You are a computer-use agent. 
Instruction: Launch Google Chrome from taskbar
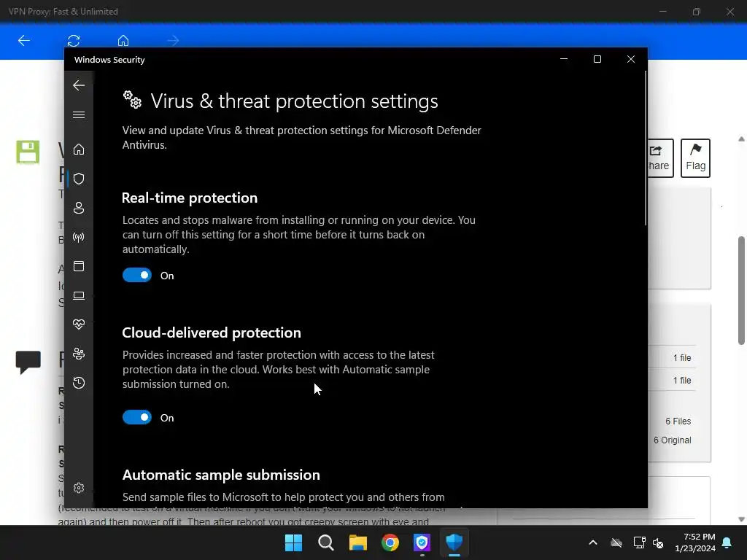(x=390, y=542)
